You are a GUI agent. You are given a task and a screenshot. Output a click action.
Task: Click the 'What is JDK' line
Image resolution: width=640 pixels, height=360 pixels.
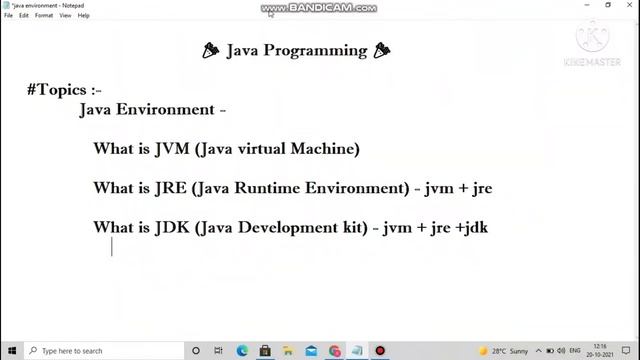pyautogui.click(x=290, y=228)
